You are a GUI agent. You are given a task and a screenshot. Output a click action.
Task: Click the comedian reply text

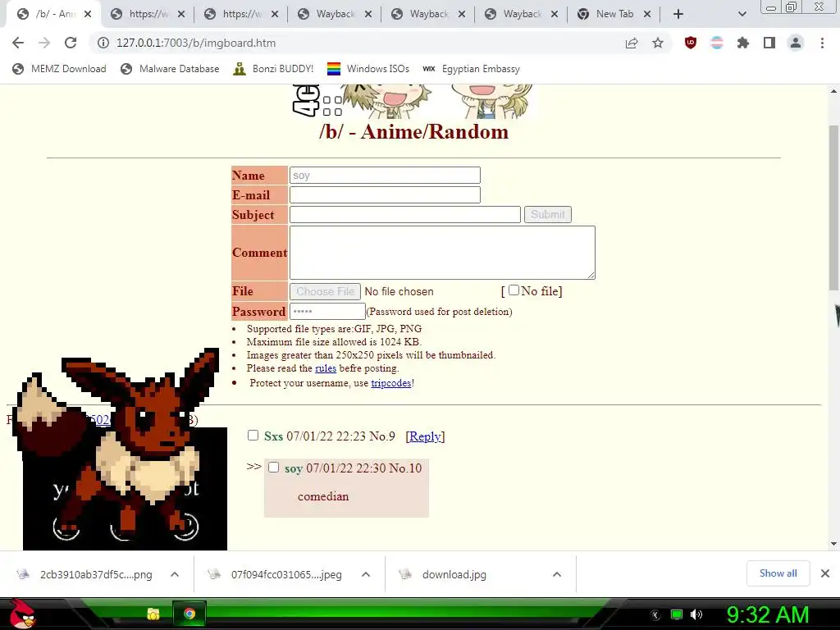323,496
